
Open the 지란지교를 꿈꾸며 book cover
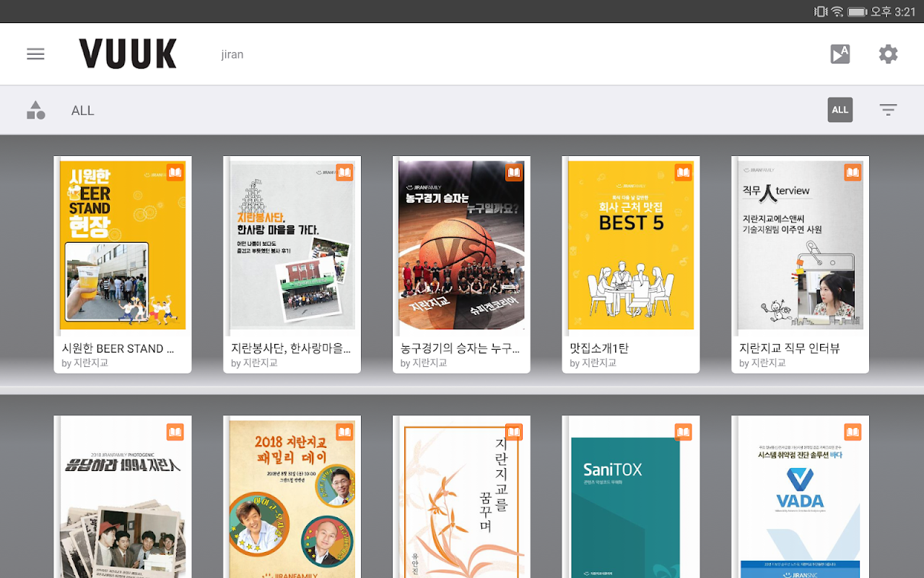[461, 499]
